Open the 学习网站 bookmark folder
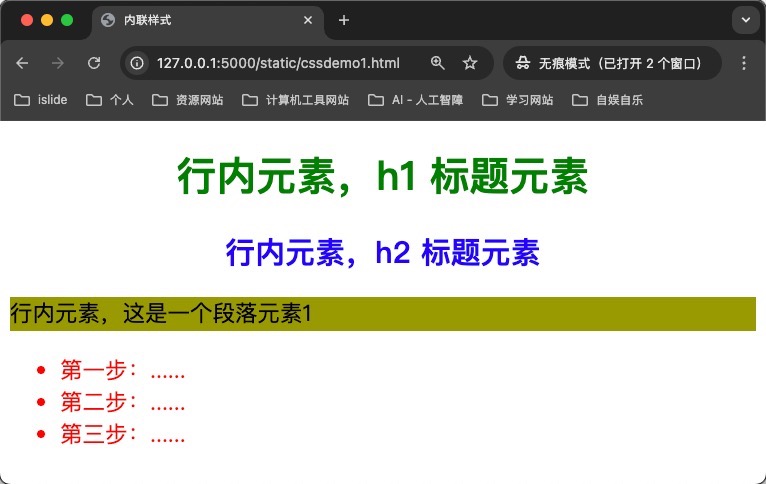The height and width of the screenshot is (484, 766). tap(517, 100)
